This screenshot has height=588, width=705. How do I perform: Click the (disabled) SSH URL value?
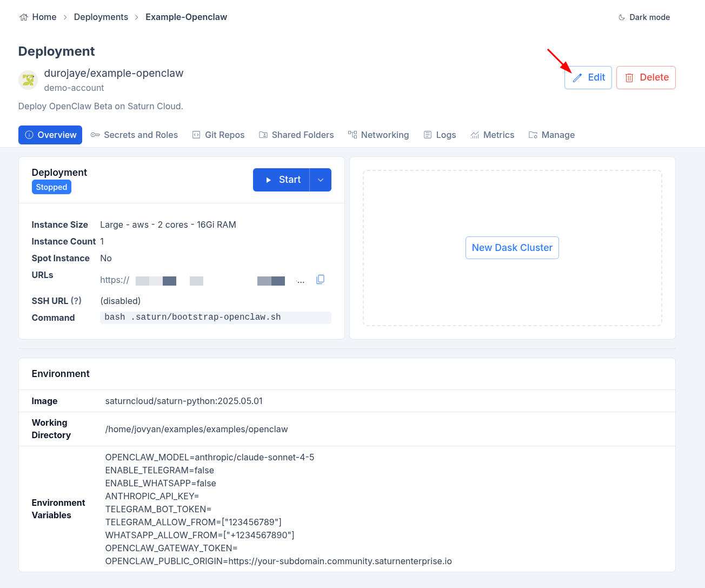click(x=121, y=301)
